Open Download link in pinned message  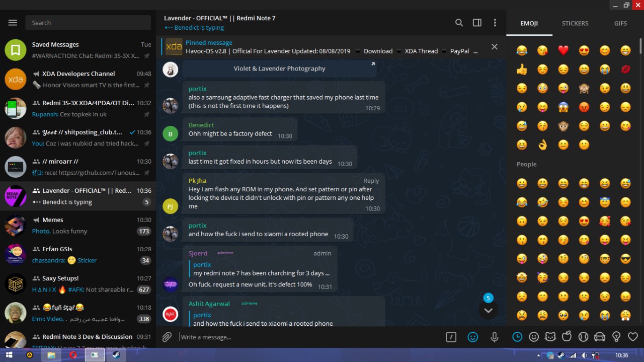pyautogui.click(x=378, y=51)
